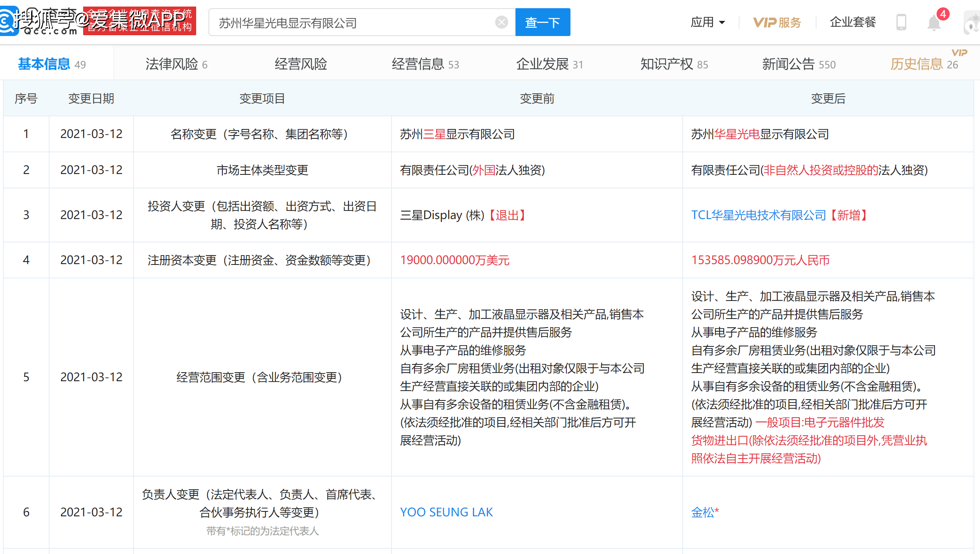Viewport: 980px width, 554px height.
Task: Select 名称变更 row label
Action: click(262, 134)
